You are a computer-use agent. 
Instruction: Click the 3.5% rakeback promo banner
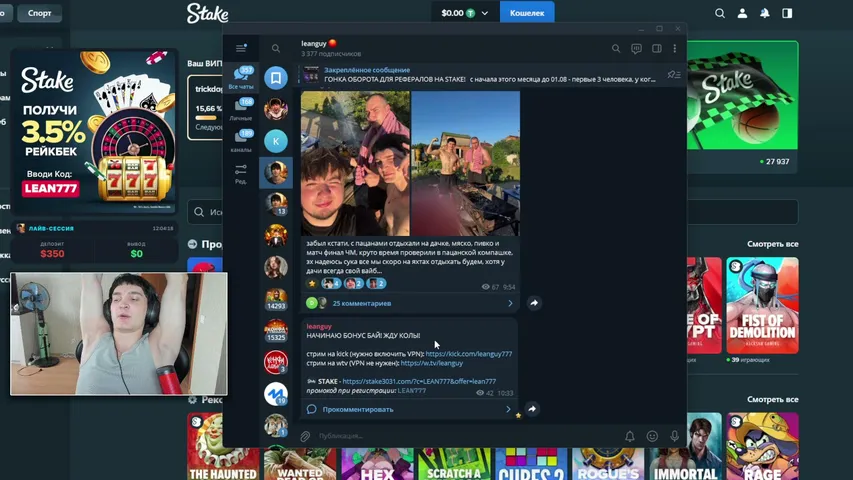[x=93, y=131]
